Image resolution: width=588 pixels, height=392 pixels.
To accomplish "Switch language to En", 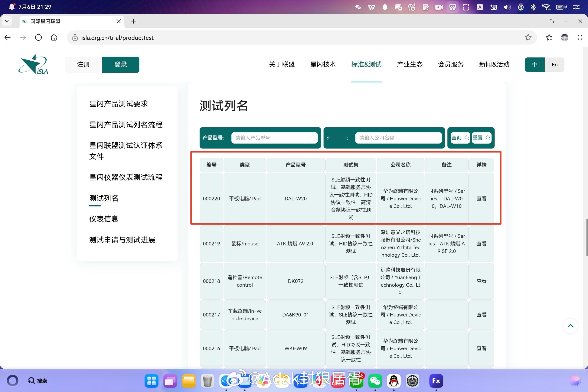I will click(554, 64).
